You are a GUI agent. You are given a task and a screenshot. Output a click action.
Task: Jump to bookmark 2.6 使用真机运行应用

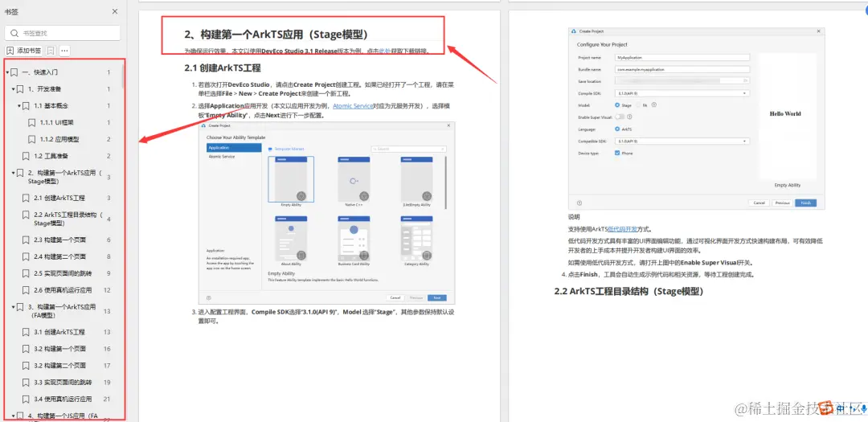63,290
